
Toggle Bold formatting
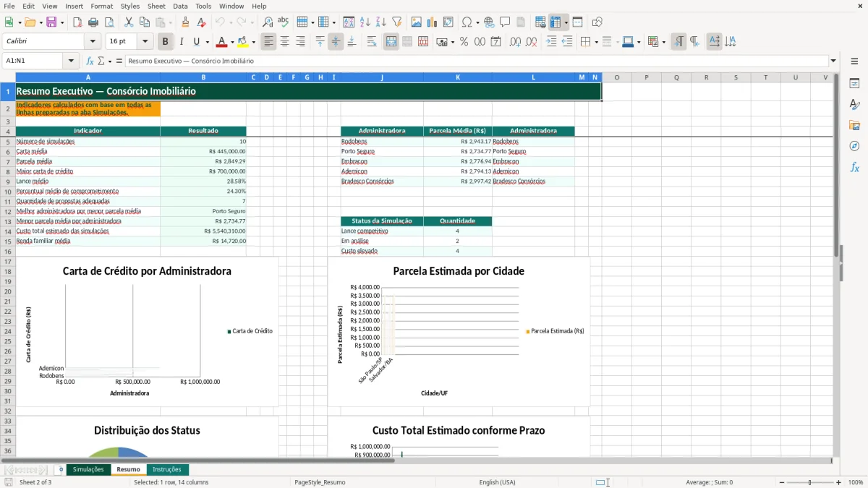point(166,42)
